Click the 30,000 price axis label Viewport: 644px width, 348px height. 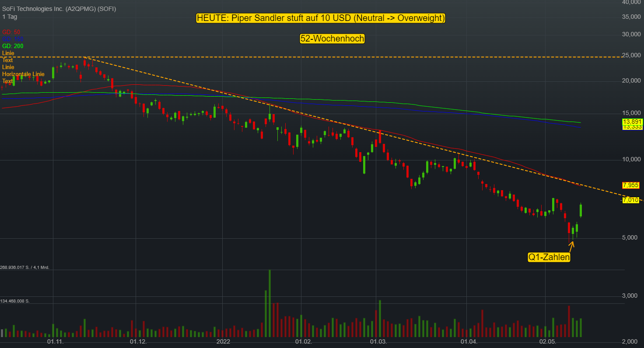pyautogui.click(x=632, y=35)
